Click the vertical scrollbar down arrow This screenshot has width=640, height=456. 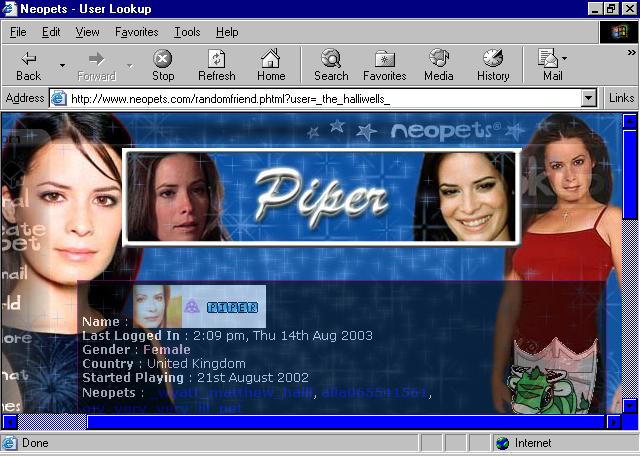[630, 406]
